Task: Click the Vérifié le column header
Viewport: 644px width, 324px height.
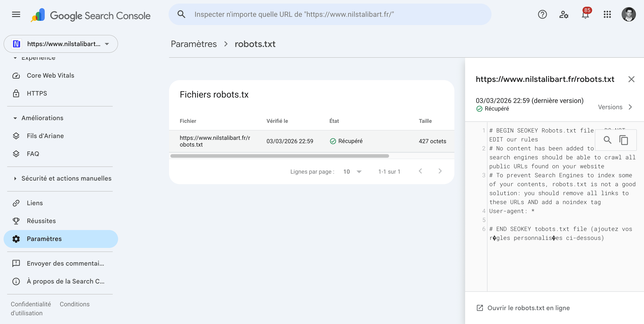Action: pyautogui.click(x=277, y=121)
